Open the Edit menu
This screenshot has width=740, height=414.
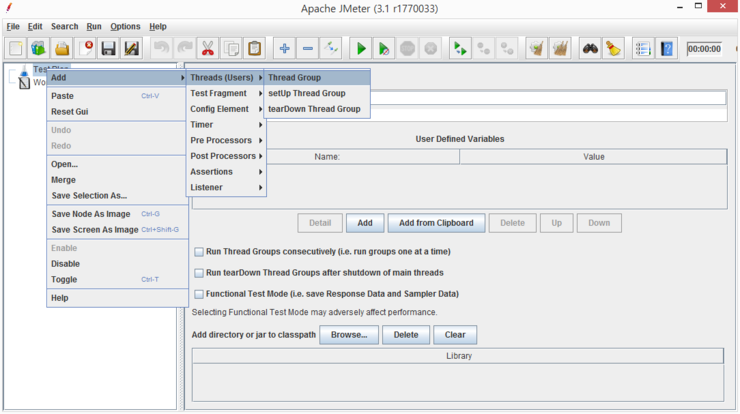[35, 26]
